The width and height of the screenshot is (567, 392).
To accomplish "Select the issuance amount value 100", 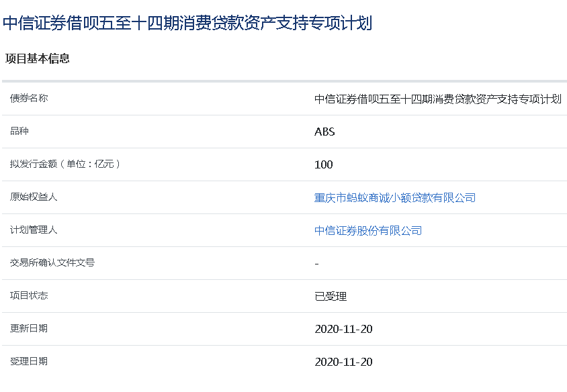I will pyautogui.click(x=324, y=164).
